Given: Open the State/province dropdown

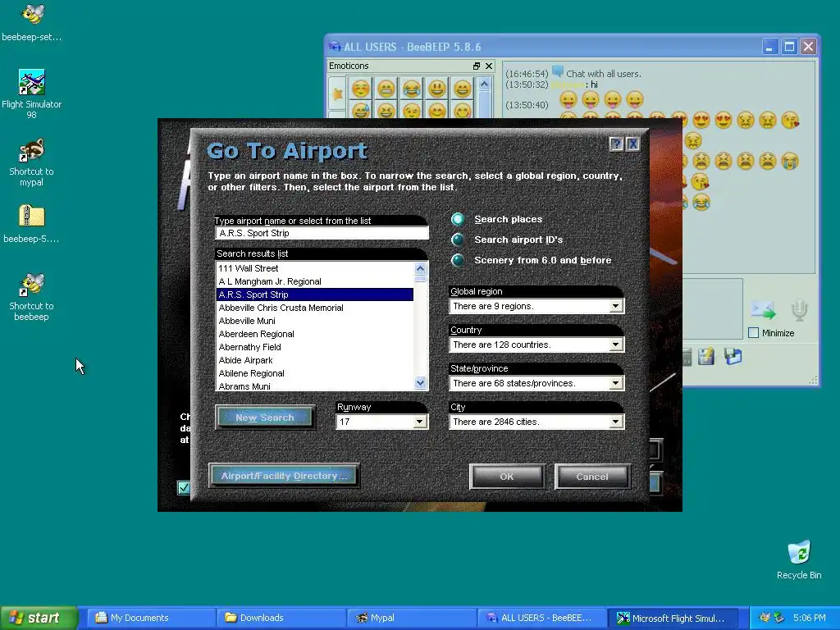Looking at the screenshot, I should click(x=615, y=383).
